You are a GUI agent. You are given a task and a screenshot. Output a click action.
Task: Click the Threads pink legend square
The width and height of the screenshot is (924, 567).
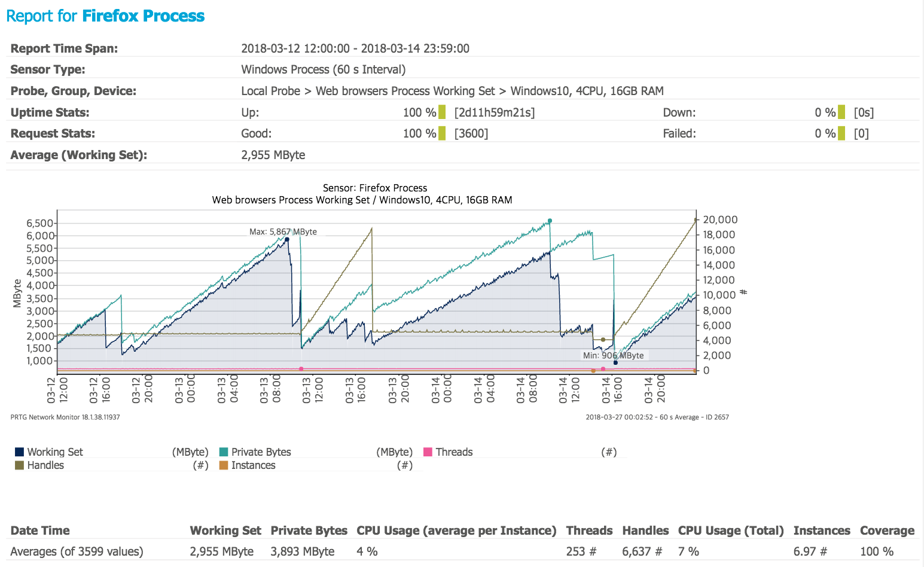(428, 452)
